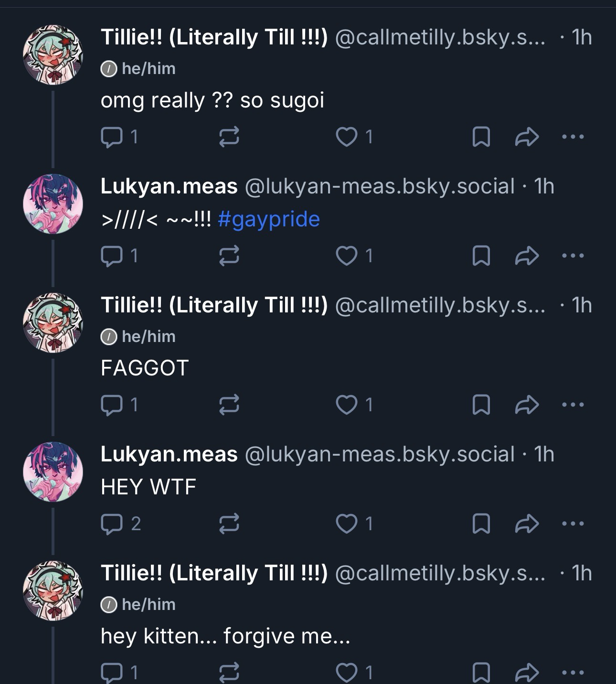Open Tillie's handle @callmetilly on 'hey kitten' post

(440, 573)
